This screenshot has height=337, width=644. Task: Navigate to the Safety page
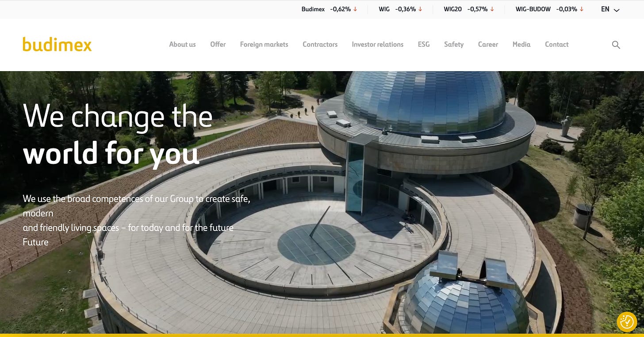(454, 44)
